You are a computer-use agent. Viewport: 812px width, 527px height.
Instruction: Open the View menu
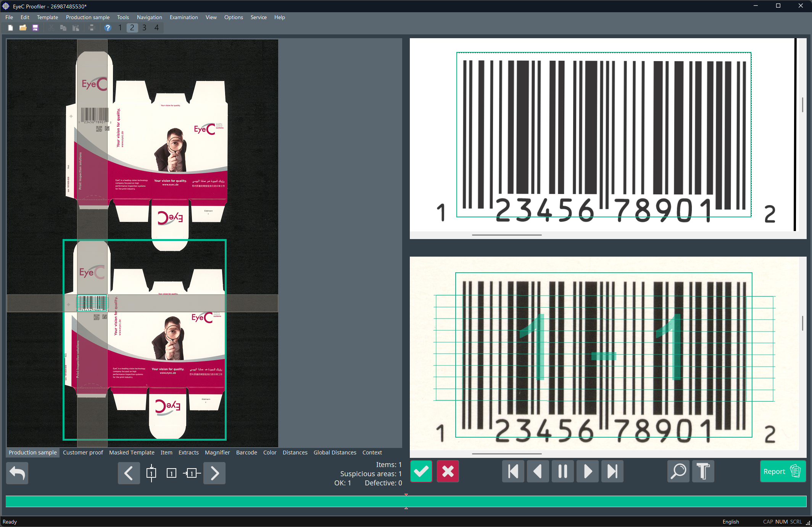pos(211,17)
